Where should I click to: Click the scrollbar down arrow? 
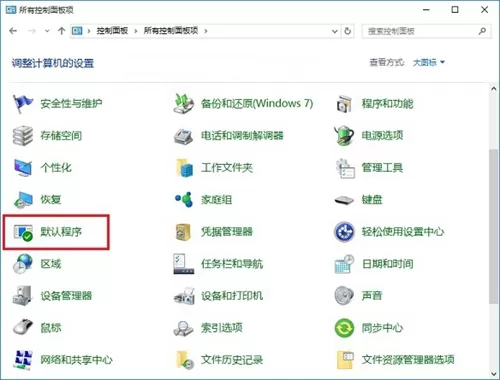[494, 374]
